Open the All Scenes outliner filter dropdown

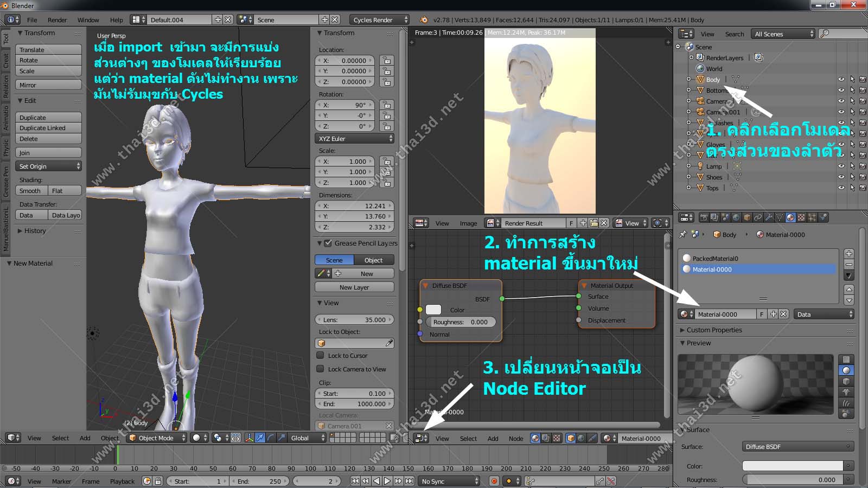784,34
